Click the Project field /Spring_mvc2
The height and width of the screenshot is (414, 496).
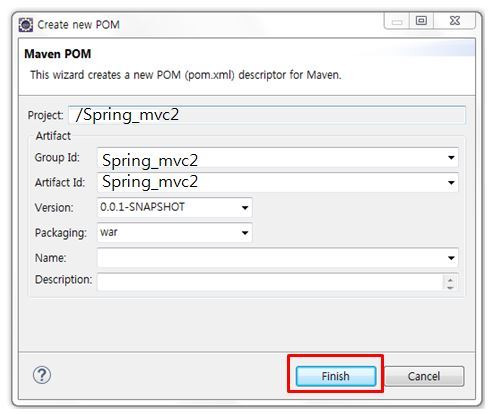[267, 115]
